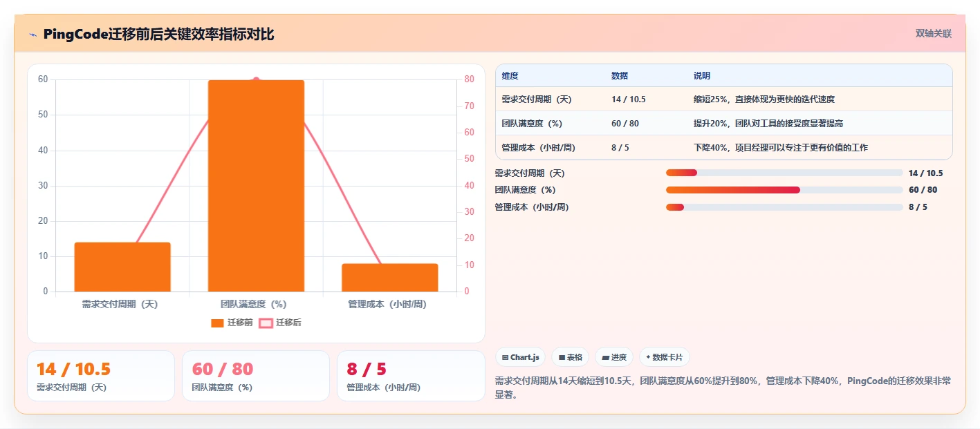Click the pink line peak point on chart
980x429 pixels.
pyautogui.click(x=256, y=80)
